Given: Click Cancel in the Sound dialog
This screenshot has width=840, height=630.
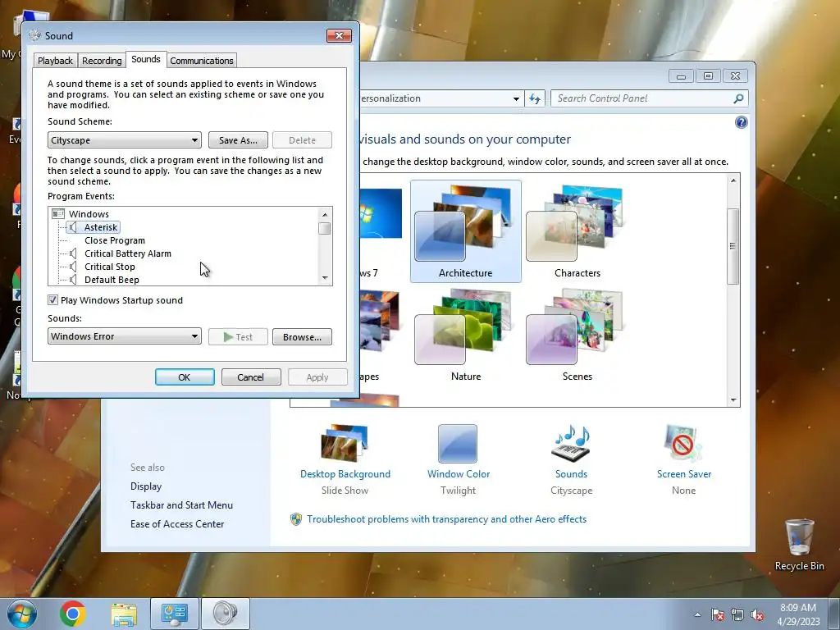Looking at the screenshot, I should (251, 377).
